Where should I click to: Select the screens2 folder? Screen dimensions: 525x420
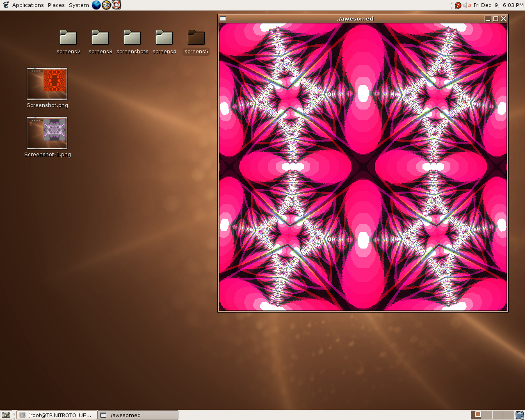point(68,42)
